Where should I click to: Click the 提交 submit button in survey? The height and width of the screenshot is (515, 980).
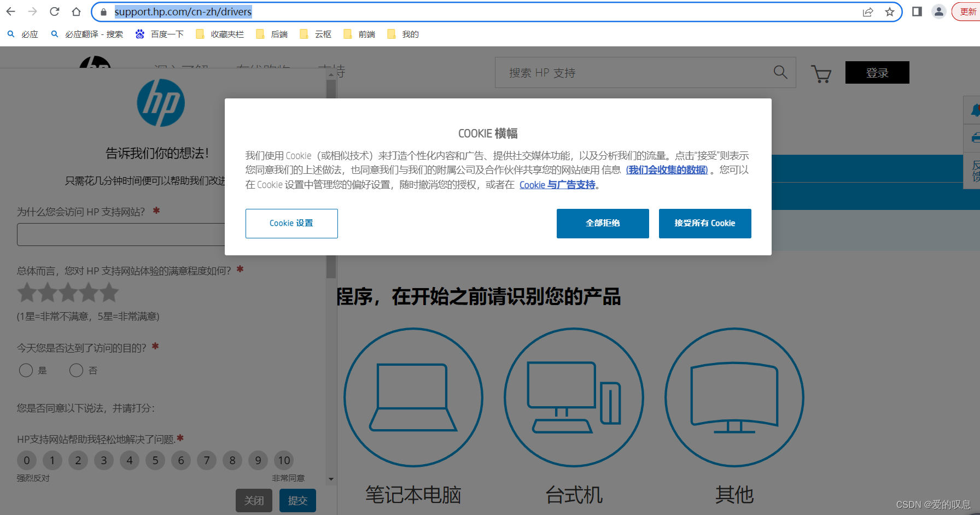tap(297, 500)
